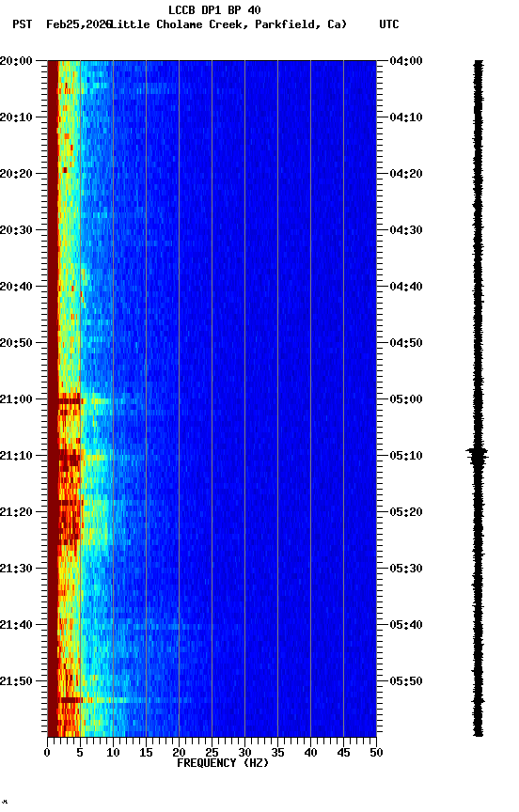Click the 'Feb25,2026' date text
The width and height of the screenshot is (519, 812).
point(78,24)
